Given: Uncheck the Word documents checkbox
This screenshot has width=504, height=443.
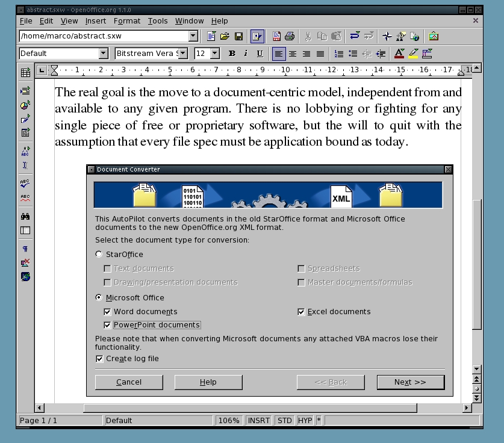Looking at the screenshot, I should [108, 312].
